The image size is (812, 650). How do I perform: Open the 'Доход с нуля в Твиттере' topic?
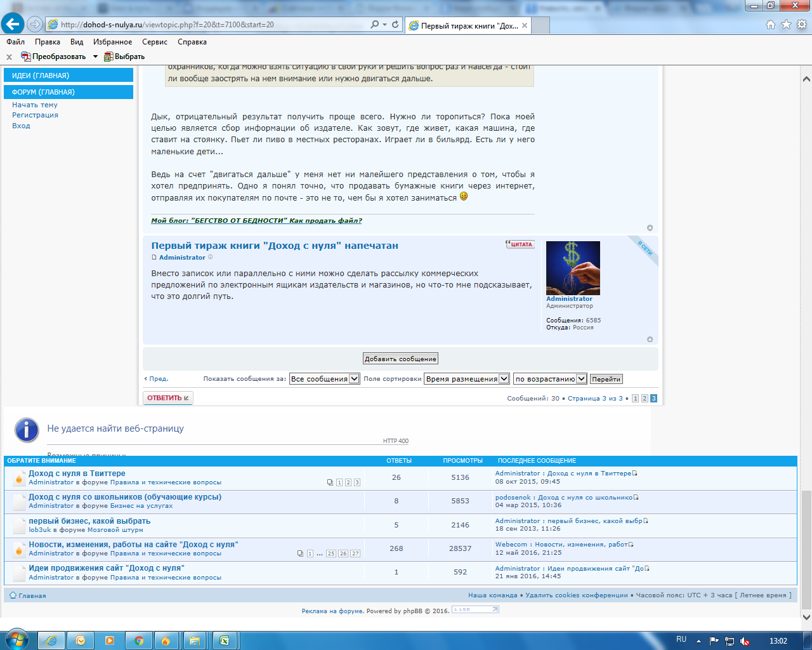(77, 474)
